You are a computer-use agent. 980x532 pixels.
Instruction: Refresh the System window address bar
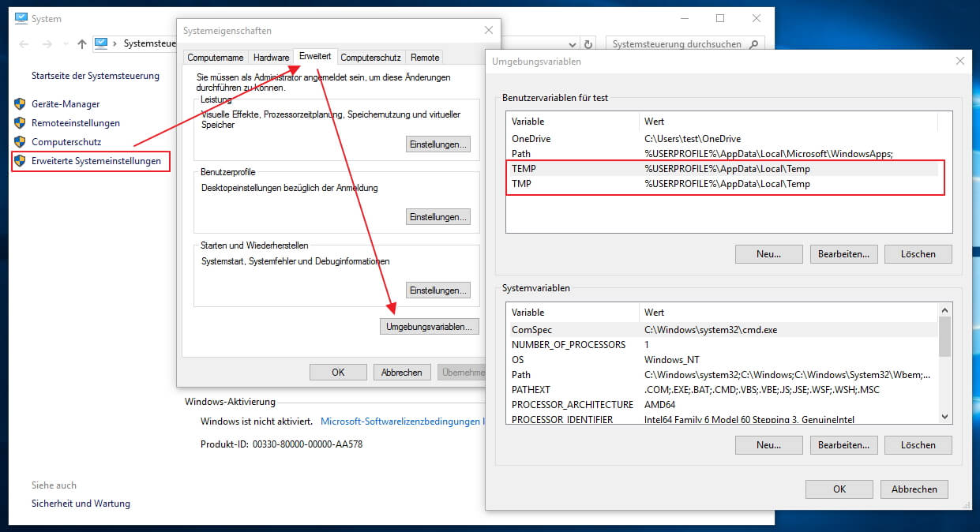point(588,44)
